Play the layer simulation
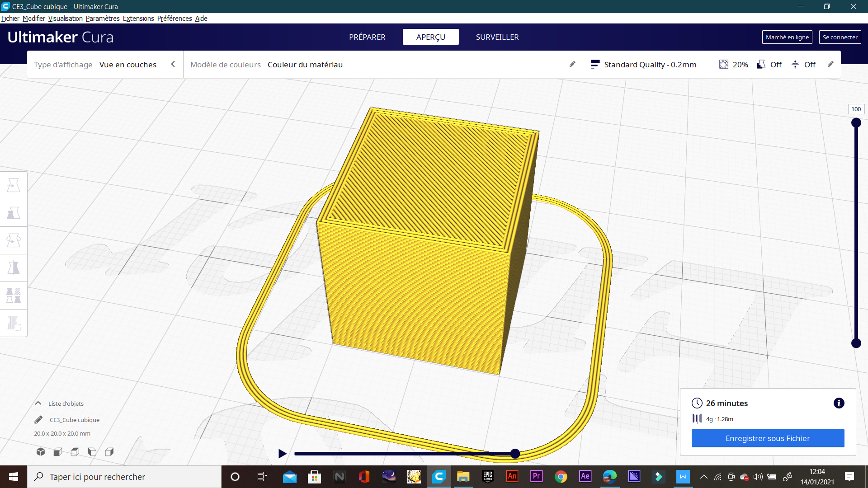The image size is (868, 488). point(282,454)
